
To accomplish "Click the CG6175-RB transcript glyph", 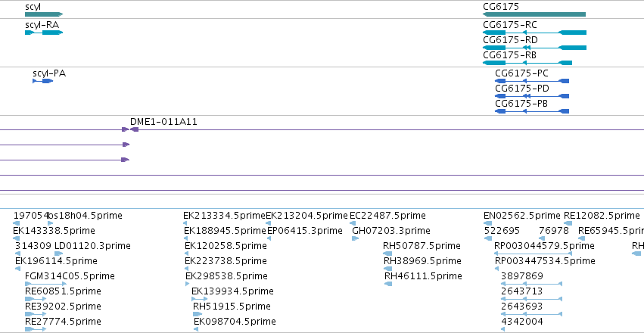I will (x=527, y=63).
